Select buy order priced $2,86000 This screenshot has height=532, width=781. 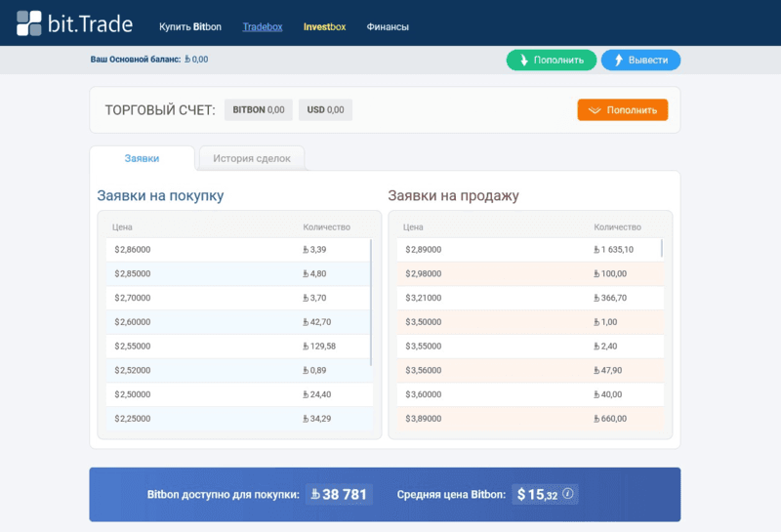click(237, 250)
